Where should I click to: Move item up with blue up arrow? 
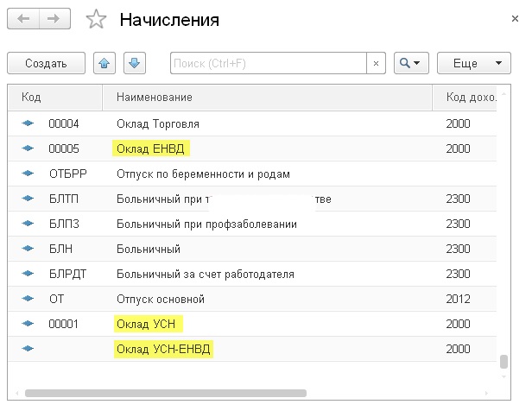click(104, 63)
